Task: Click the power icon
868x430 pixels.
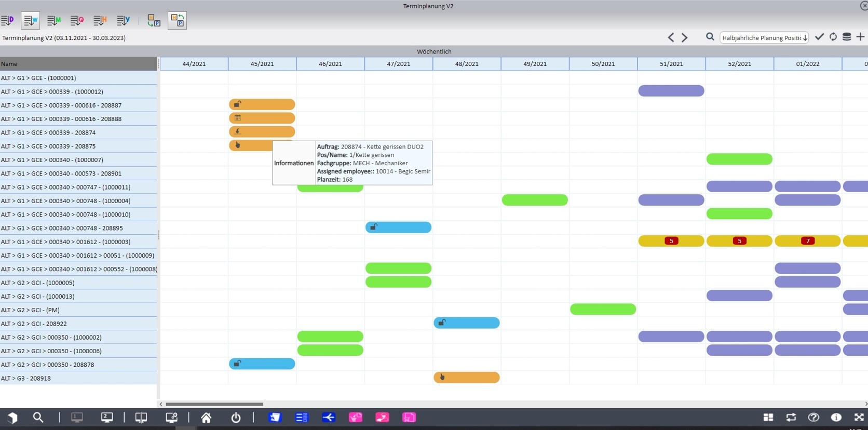Action: point(236,418)
